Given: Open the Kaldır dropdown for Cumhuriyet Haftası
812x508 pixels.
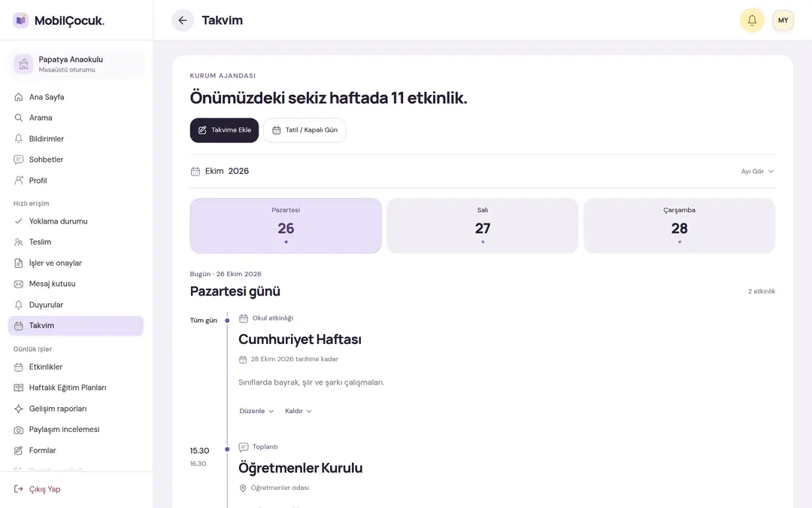Looking at the screenshot, I should pyautogui.click(x=298, y=411).
